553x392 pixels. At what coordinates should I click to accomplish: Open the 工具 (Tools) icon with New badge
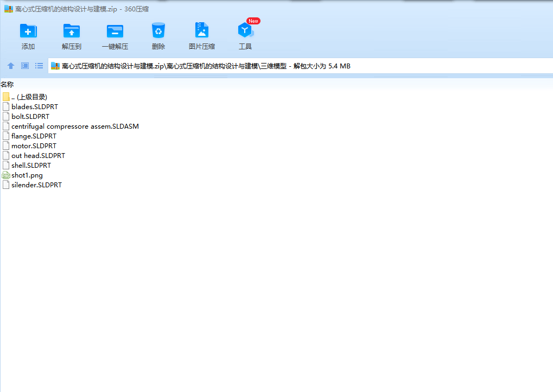tap(245, 30)
